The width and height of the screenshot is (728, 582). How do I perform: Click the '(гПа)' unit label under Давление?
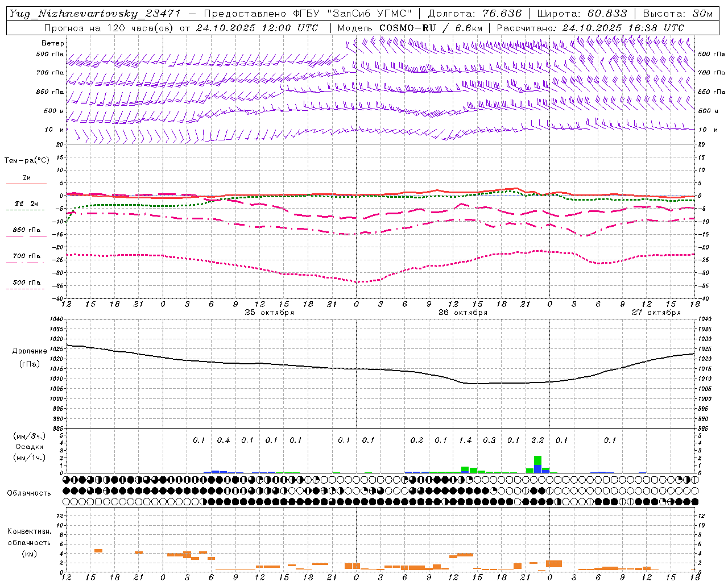pyautogui.click(x=30, y=364)
